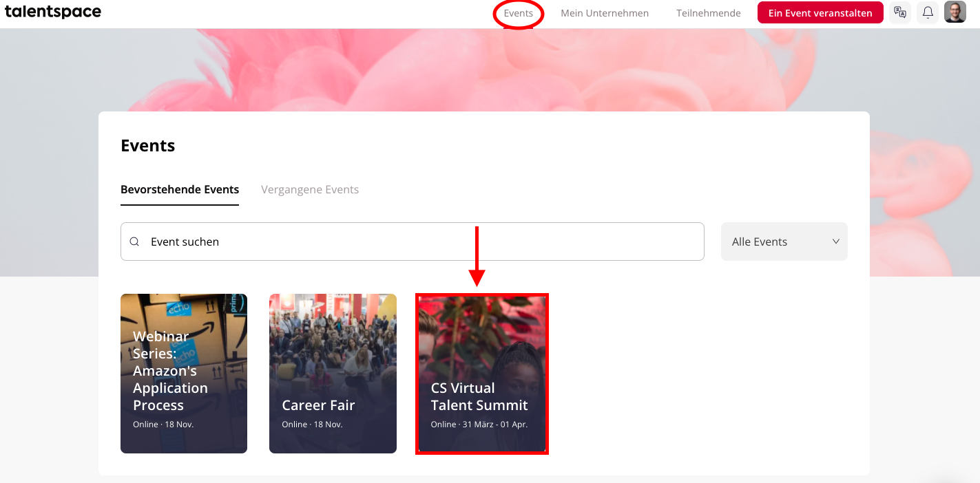
Task: Switch to Bevorstehende Events tab
Action: coord(180,189)
